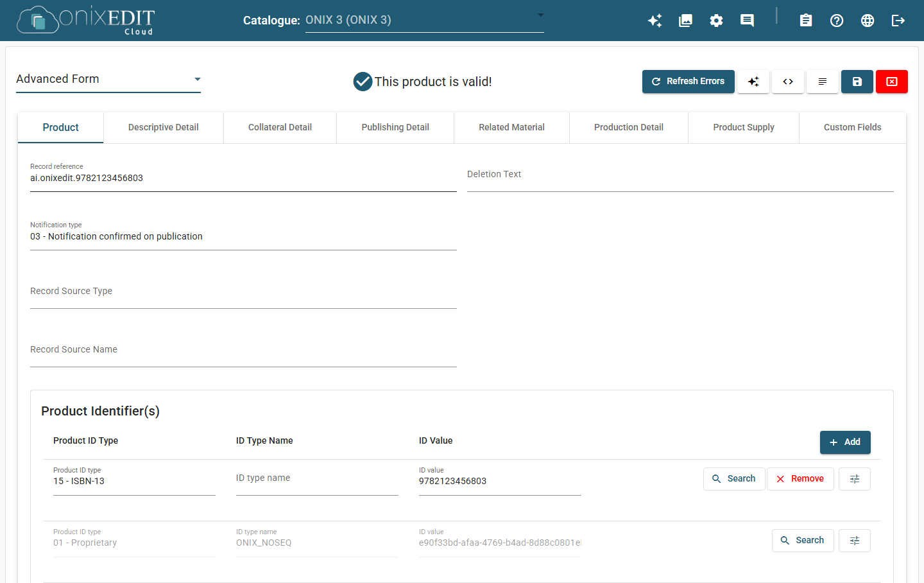Screen dimensions: 924x583
Task: Open the Custom Fields tab
Action: coord(853,127)
